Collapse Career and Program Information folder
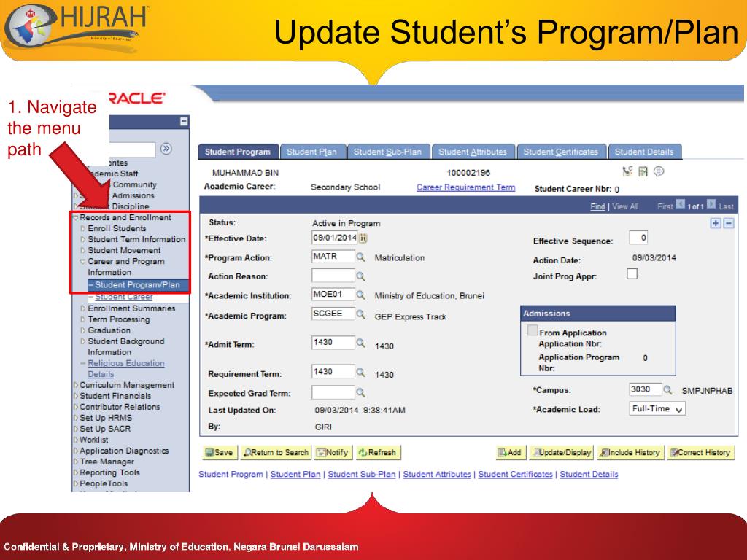The width and height of the screenshot is (747, 560). (x=83, y=262)
